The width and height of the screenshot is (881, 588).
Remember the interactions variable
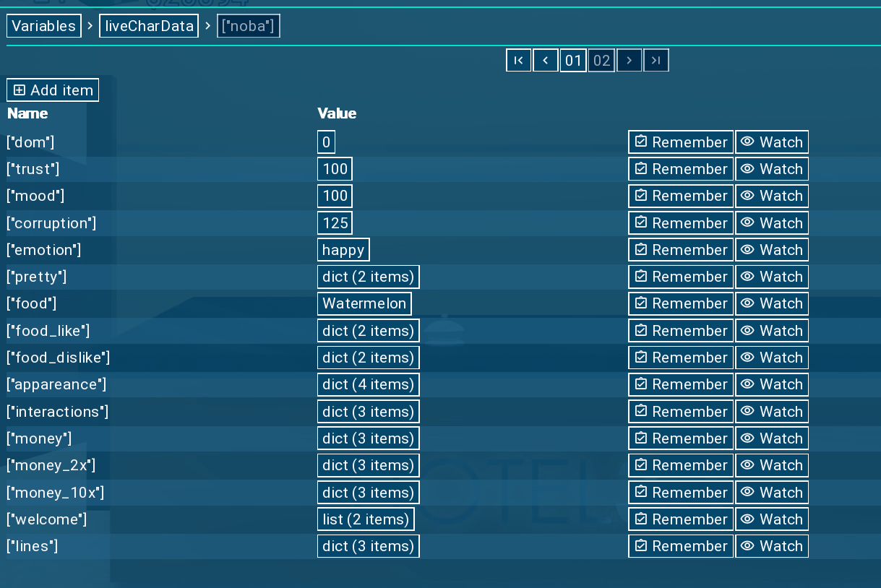(x=681, y=412)
